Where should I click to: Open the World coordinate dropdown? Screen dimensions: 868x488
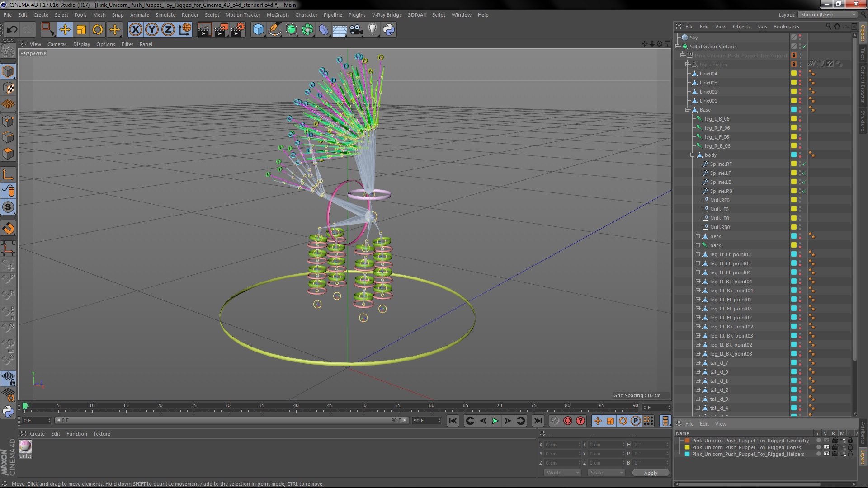(562, 473)
